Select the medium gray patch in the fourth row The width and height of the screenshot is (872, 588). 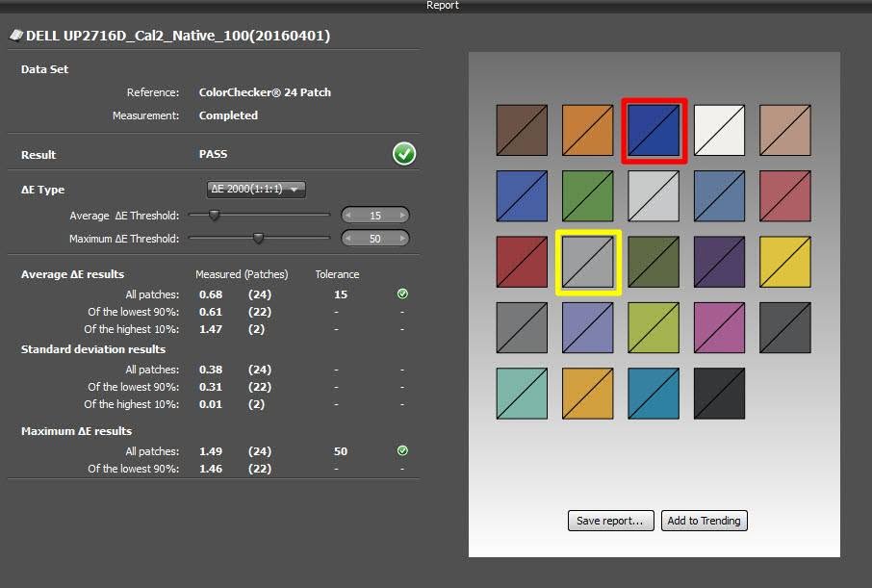522,327
